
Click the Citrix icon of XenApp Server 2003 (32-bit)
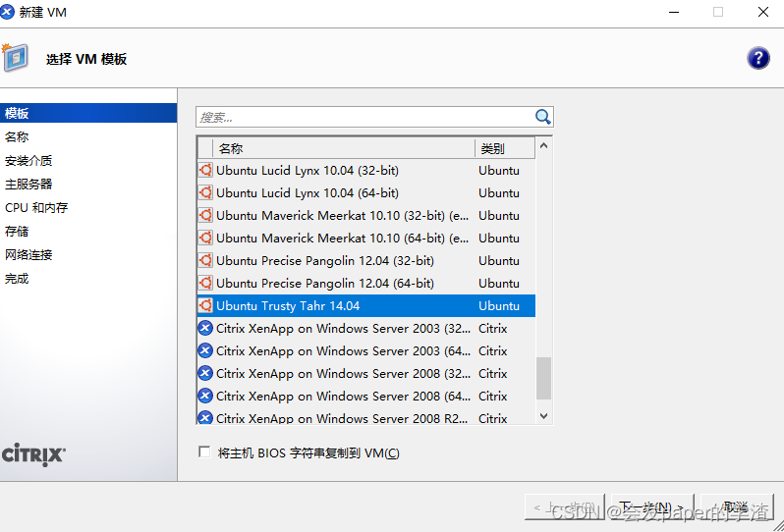pyautogui.click(x=205, y=328)
